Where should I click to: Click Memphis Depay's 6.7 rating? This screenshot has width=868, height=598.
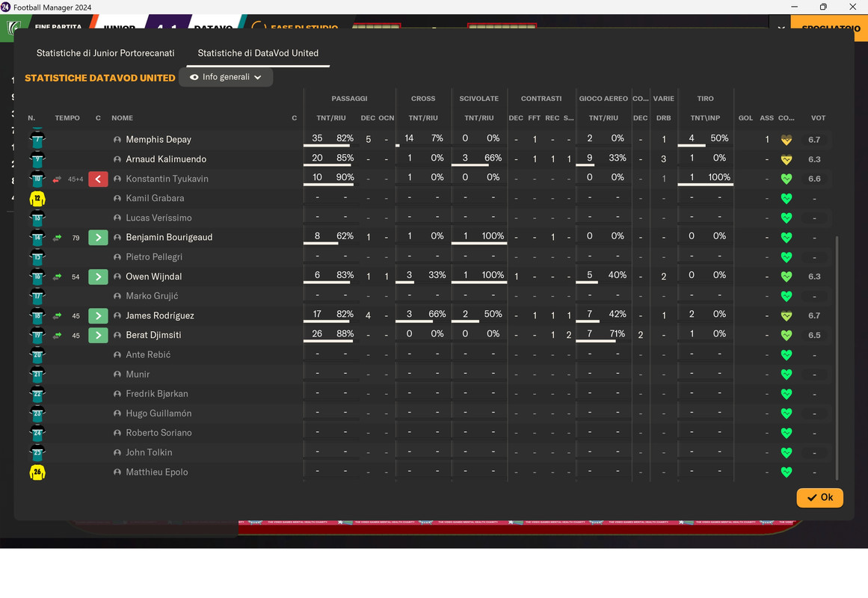point(813,140)
